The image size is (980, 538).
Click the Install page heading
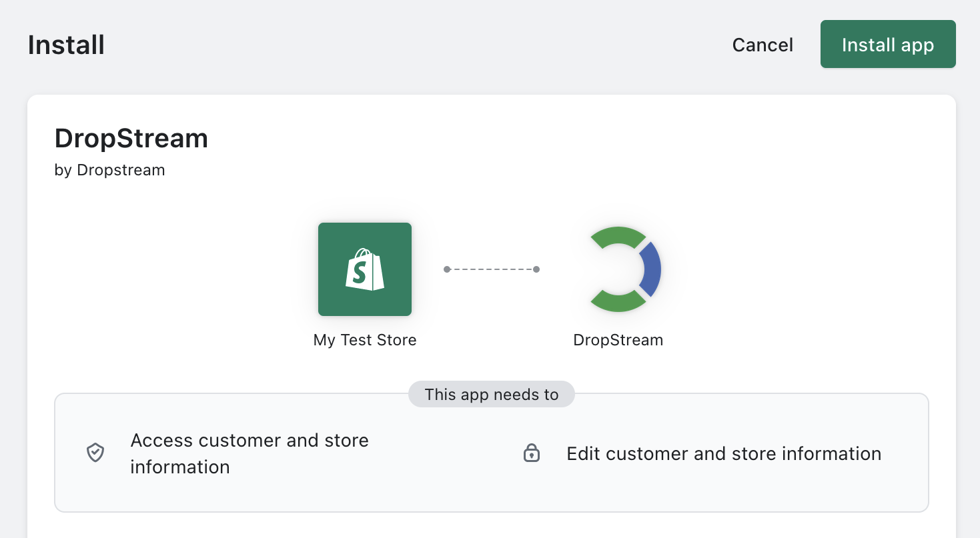[66, 45]
